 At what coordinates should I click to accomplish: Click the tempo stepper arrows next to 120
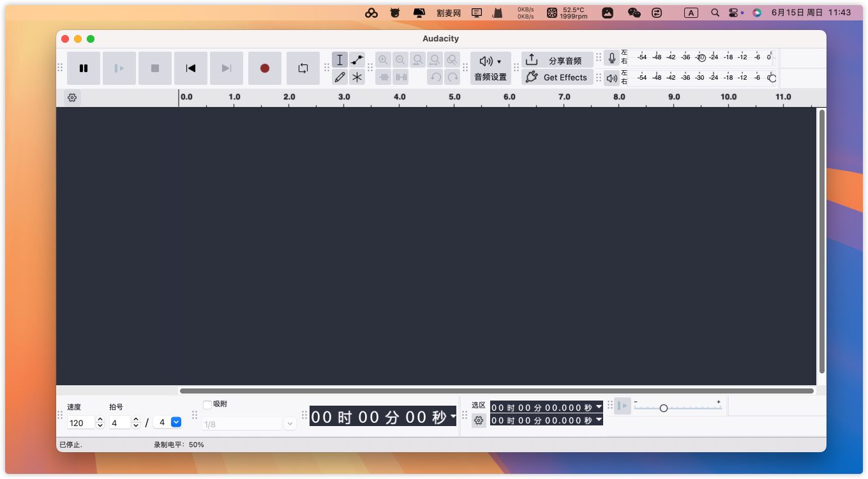point(100,422)
